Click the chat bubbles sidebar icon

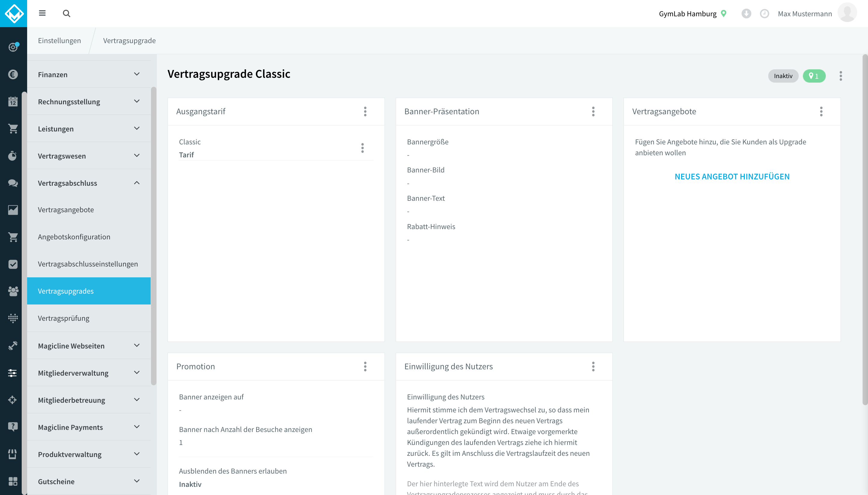click(x=13, y=183)
